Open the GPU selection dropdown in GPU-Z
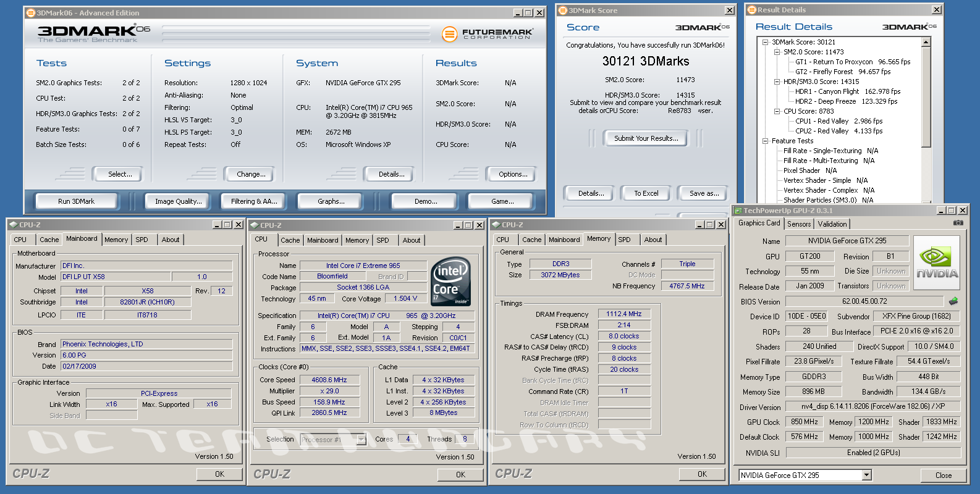The image size is (980, 494). pos(866,475)
